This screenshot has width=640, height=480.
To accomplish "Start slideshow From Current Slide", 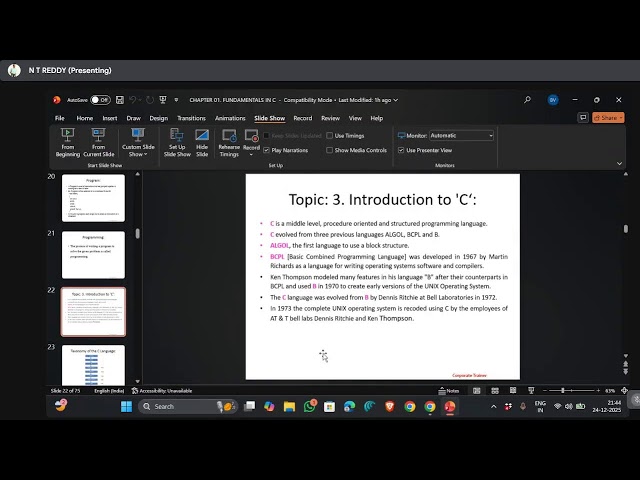I will pos(98,142).
